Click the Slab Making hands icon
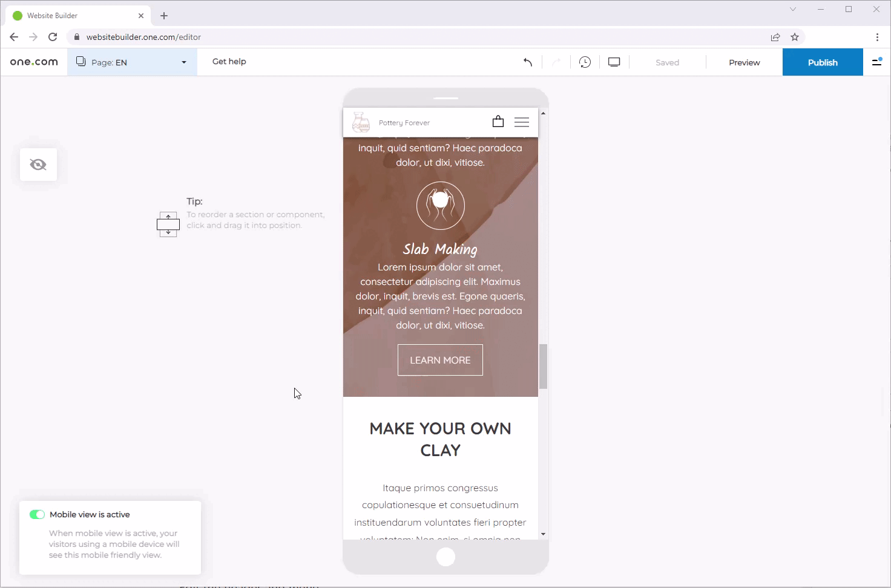Screen dimensions: 891x588 440,206
